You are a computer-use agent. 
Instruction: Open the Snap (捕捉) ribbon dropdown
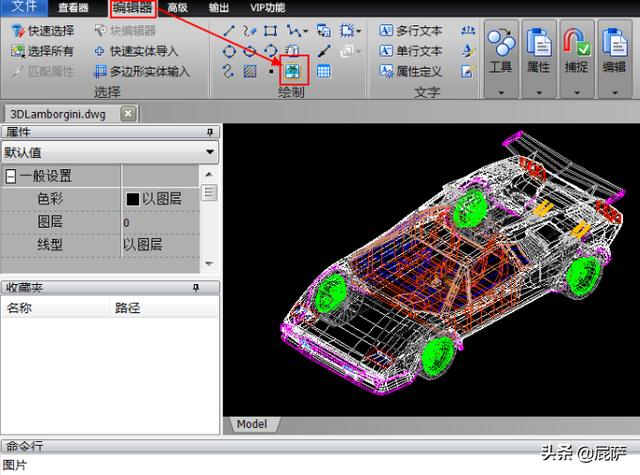click(x=577, y=58)
